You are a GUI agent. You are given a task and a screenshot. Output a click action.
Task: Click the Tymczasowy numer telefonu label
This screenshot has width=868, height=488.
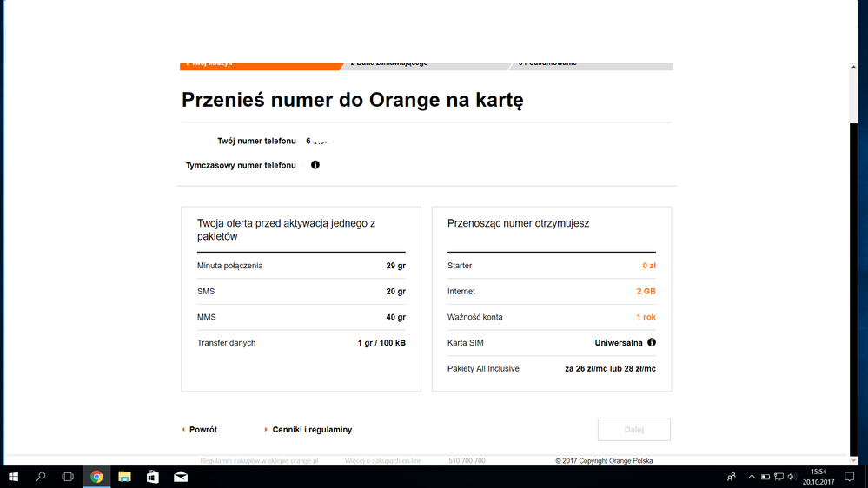pos(241,166)
